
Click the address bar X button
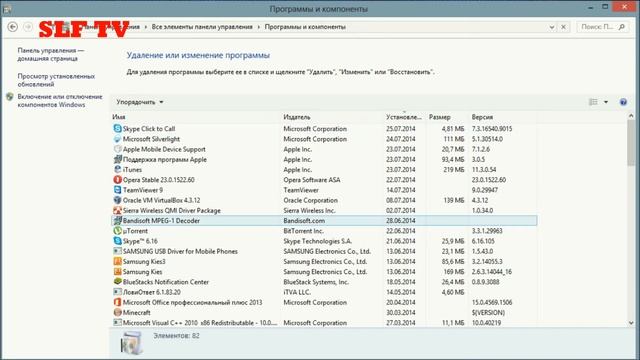[563, 27]
